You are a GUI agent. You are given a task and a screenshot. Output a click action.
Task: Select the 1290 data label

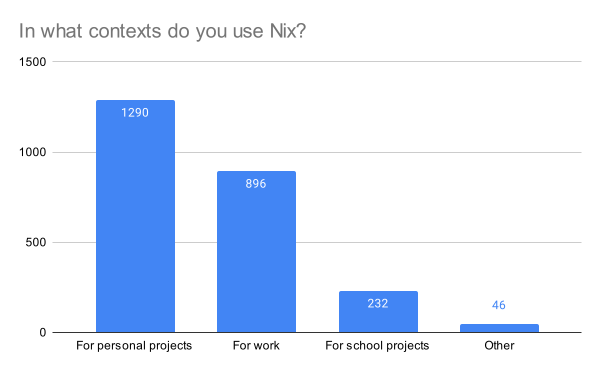click(135, 113)
